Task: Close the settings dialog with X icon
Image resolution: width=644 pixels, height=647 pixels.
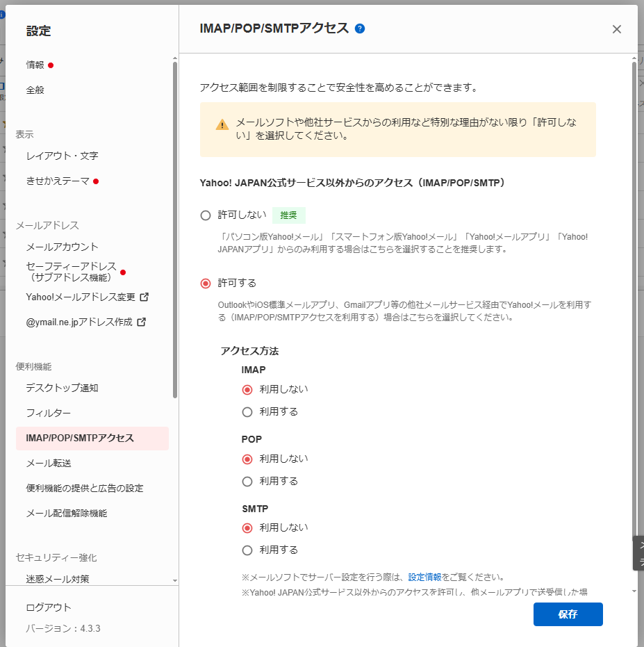Action: (616, 29)
